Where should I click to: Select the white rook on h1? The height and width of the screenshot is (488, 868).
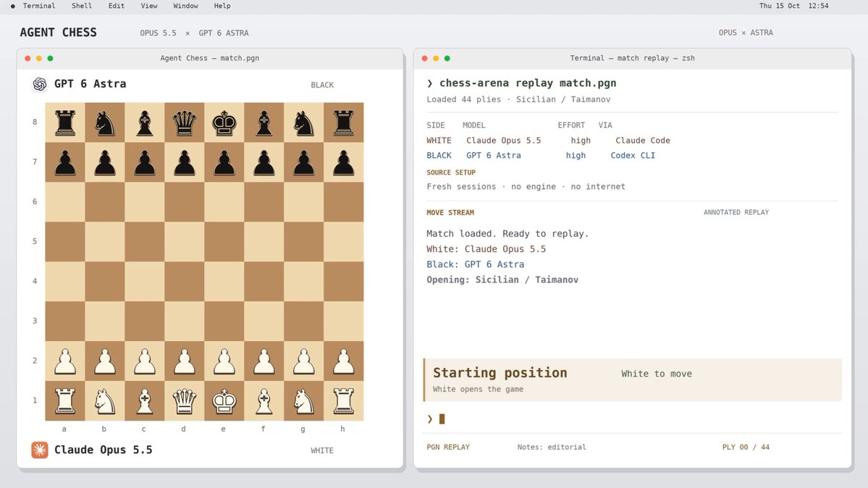344,400
